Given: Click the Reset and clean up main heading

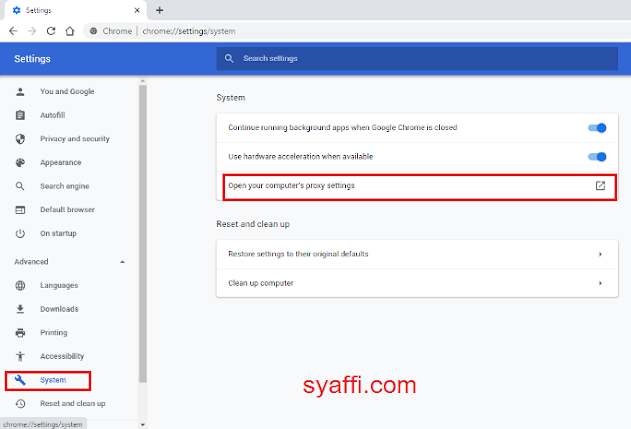Looking at the screenshot, I should pyautogui.click(x=253, y=224).
